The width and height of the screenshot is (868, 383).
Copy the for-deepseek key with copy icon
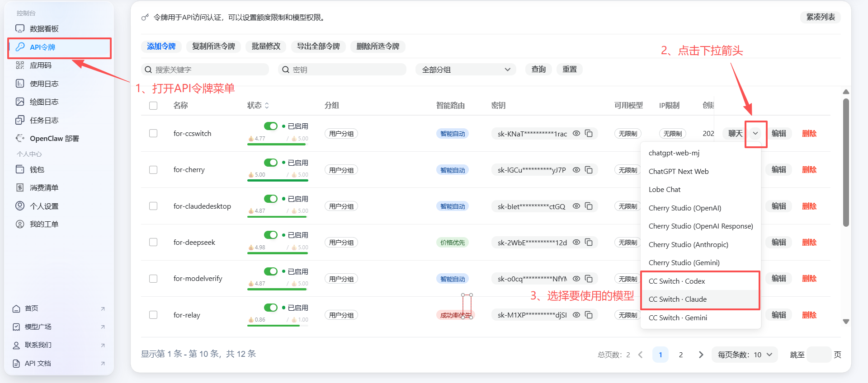(x=589, y=242)
